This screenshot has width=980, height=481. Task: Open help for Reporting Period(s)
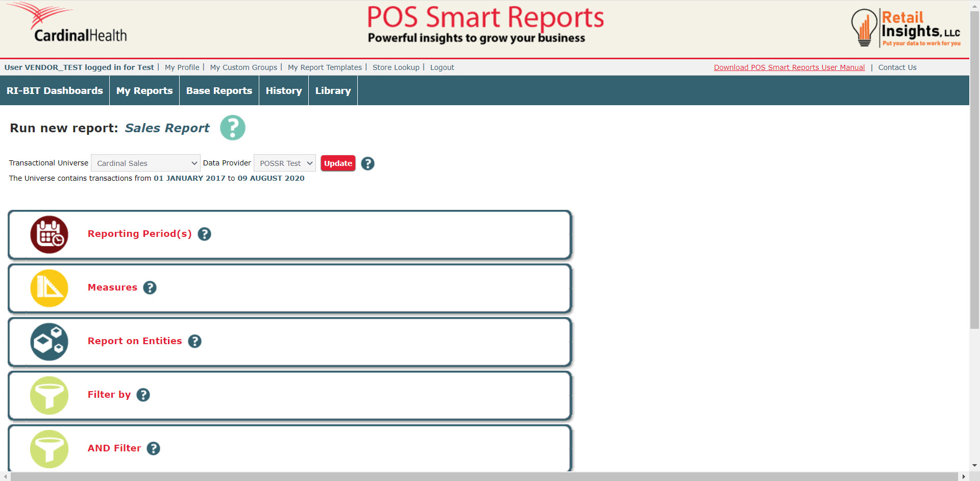pos(204,234)
